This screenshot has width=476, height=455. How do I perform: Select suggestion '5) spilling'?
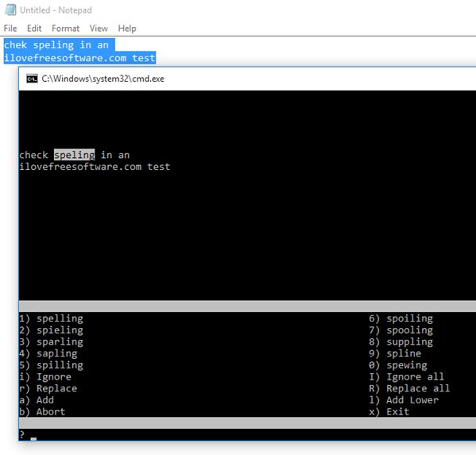(x=51, y=365)
